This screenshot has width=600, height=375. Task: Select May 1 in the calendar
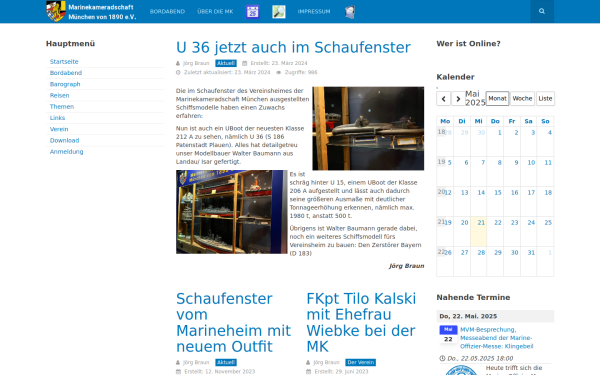499,133
